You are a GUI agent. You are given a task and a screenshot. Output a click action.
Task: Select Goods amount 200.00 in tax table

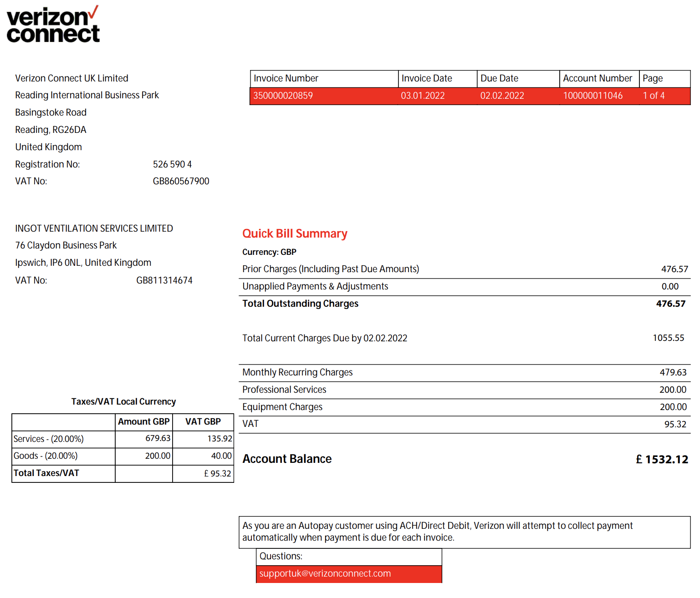click(x=158, y=456)
